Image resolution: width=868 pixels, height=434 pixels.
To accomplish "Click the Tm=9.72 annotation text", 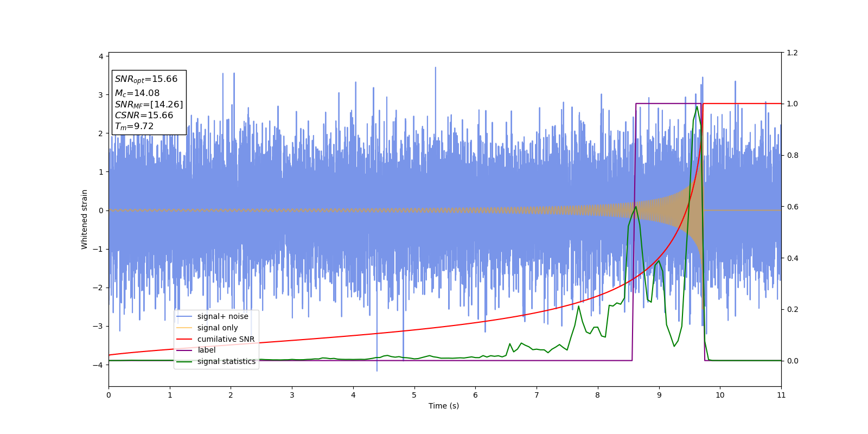I will tap(134, 126).
